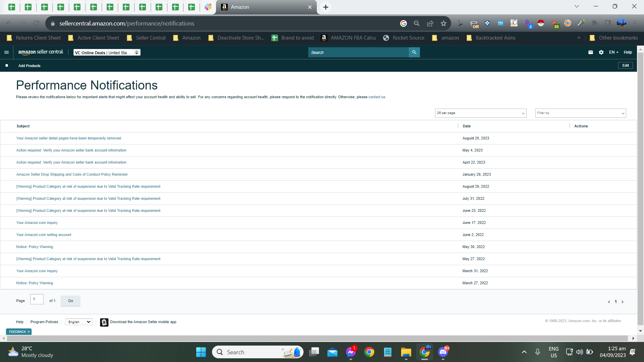Open the Deactivate Store Sh... bookmark
Screen dimensions: 644x362
click(x=236, y=38)
